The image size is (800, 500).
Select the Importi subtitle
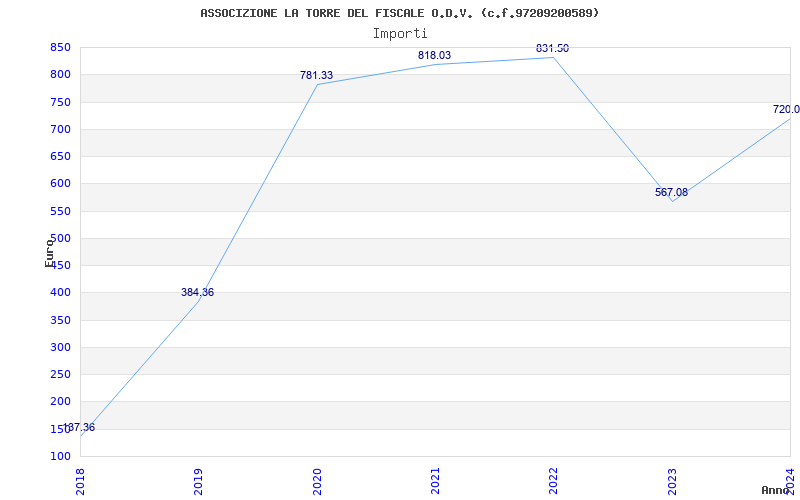point(400,34)
